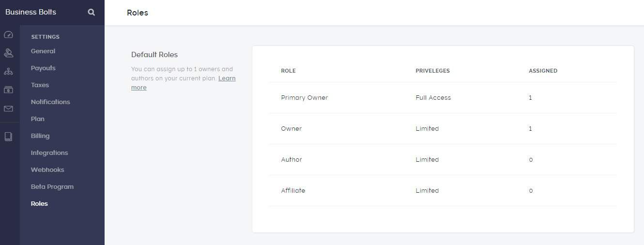Select Integrations menu item

click(49, 153)
